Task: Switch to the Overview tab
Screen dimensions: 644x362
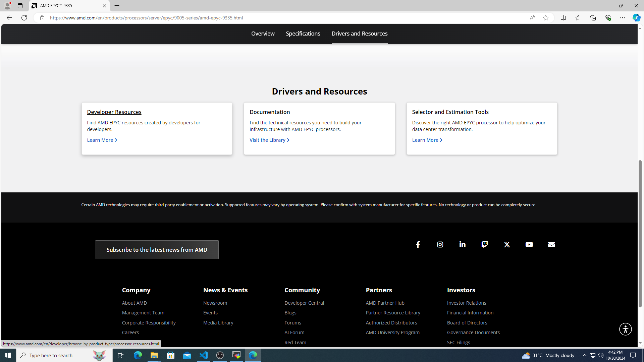Action: tap(263, 34)
